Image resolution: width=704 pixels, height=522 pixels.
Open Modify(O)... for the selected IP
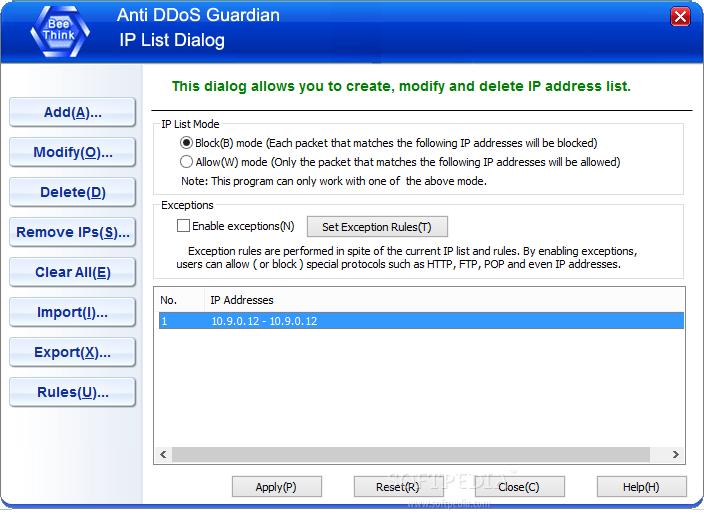coord(72,152)
